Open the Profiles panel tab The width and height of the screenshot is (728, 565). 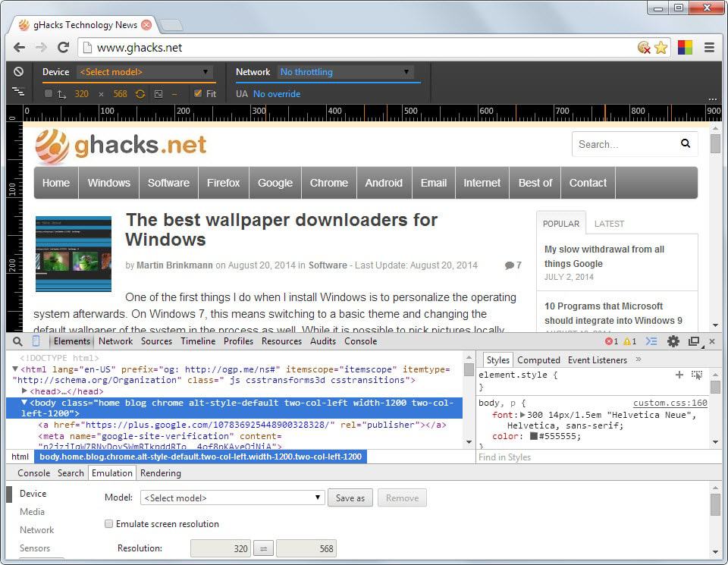tap(238, 341)
